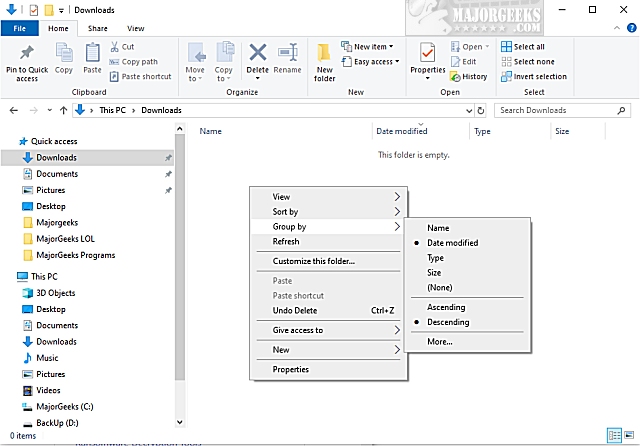Create a New folder from the ribbon
The width and height of the screenshot is (640, 446).
[x=325, y=60]
